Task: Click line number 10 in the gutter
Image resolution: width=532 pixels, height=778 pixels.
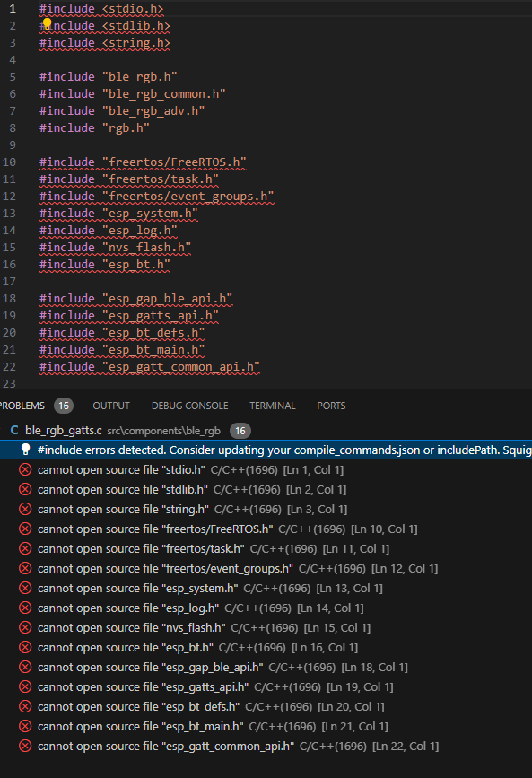Action: [x=10, y=162]
